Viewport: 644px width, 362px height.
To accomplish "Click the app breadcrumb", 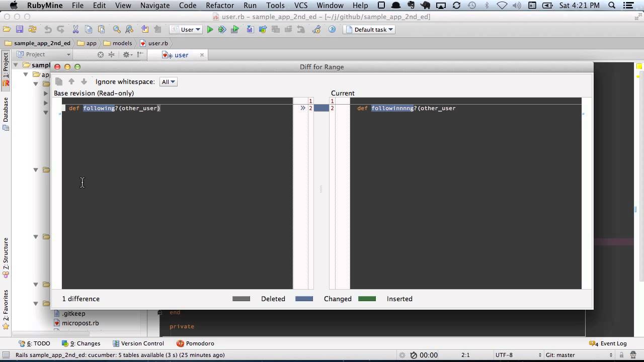I will [x=87, y=43].
